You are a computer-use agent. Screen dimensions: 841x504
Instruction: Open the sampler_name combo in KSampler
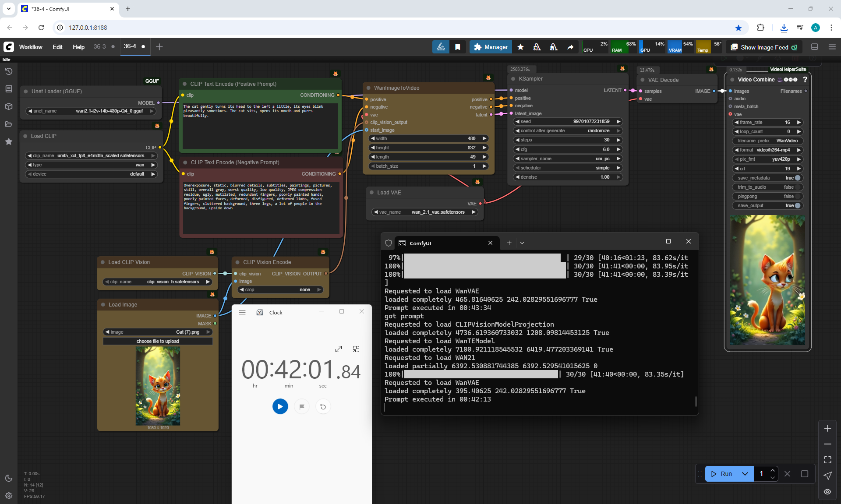pyautogui.click(x=568, y=159)
